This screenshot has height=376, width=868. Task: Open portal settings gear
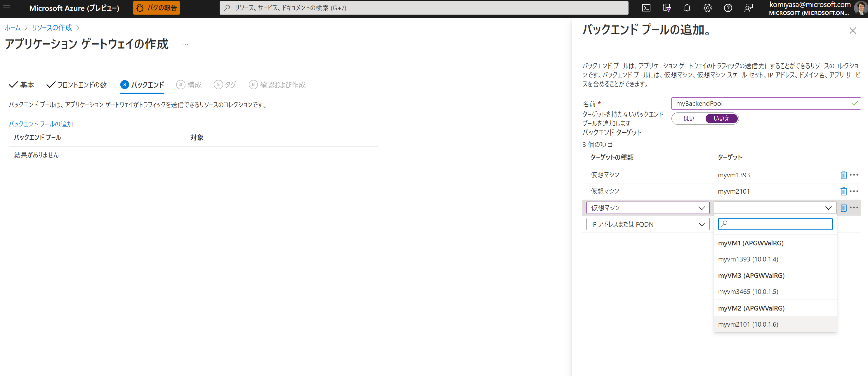coord(707,8)
